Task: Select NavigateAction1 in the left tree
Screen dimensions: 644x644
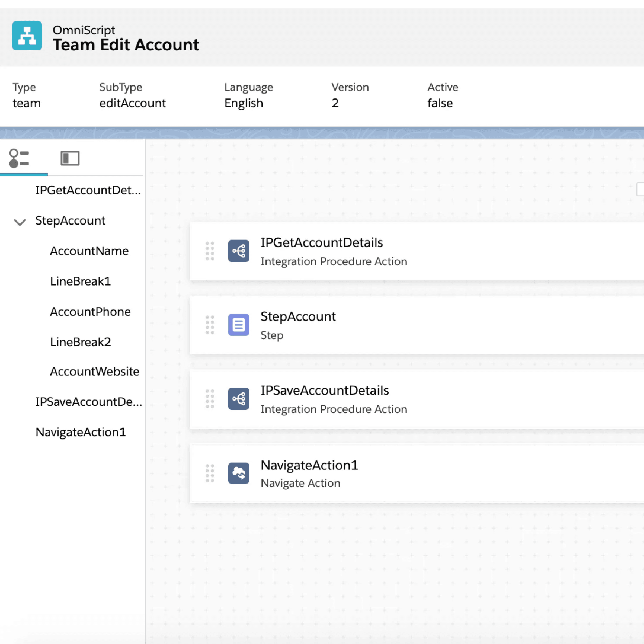Action: tap(81, 432)
